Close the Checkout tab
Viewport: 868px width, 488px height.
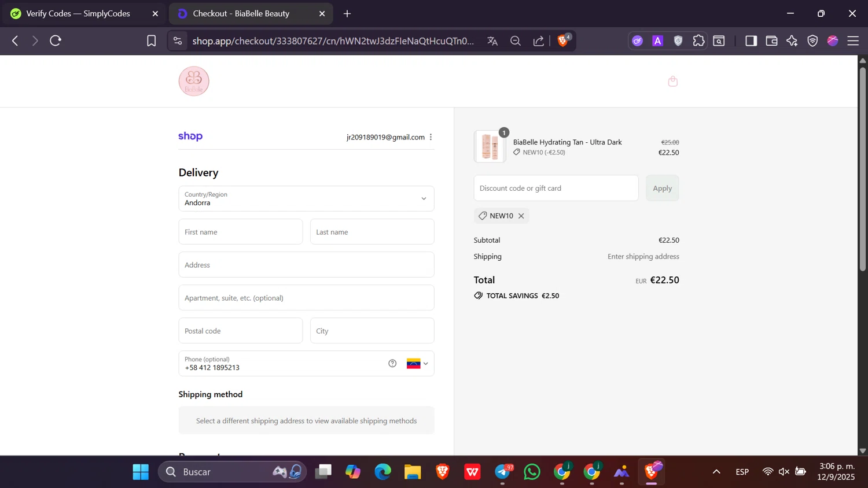(322, 13)
